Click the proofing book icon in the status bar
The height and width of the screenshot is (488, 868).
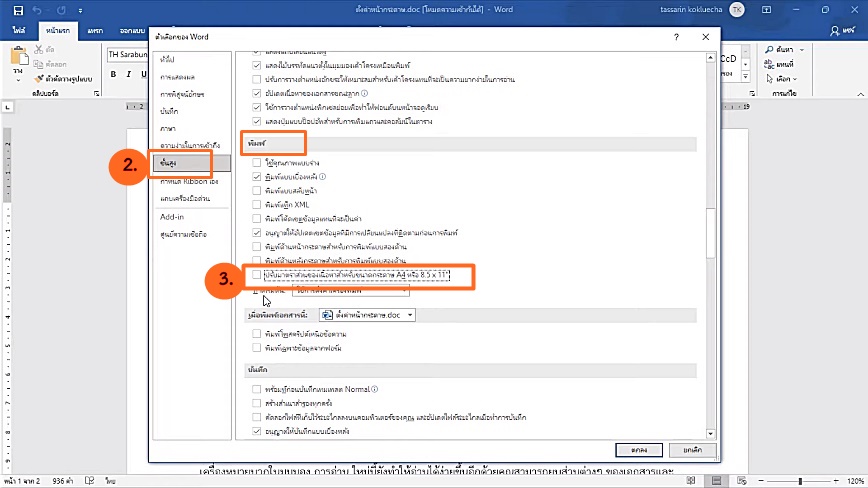[x=89, y=481]
